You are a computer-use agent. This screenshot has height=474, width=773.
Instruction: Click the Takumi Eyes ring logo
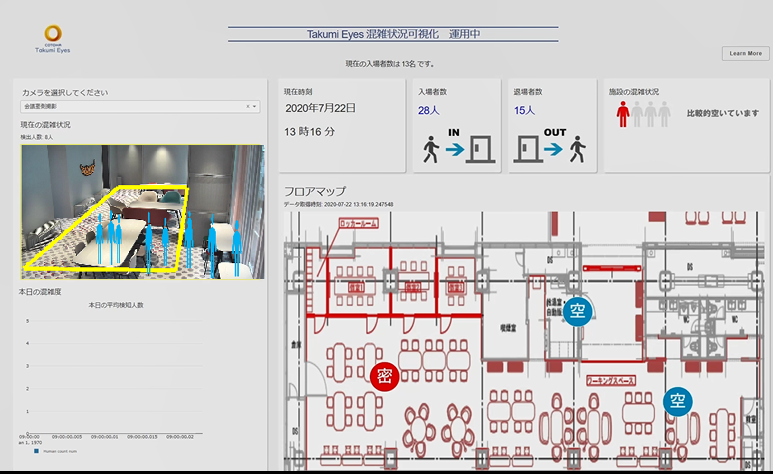pyautogui.click(x=53, y=34)
